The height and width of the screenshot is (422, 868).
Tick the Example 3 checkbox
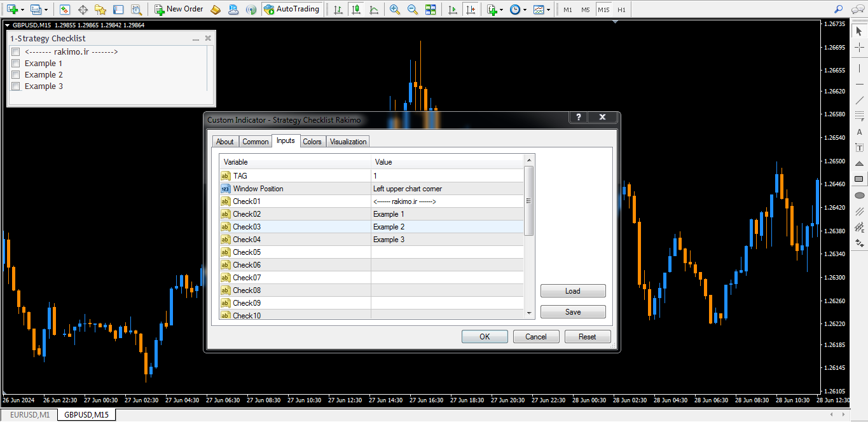16,86
